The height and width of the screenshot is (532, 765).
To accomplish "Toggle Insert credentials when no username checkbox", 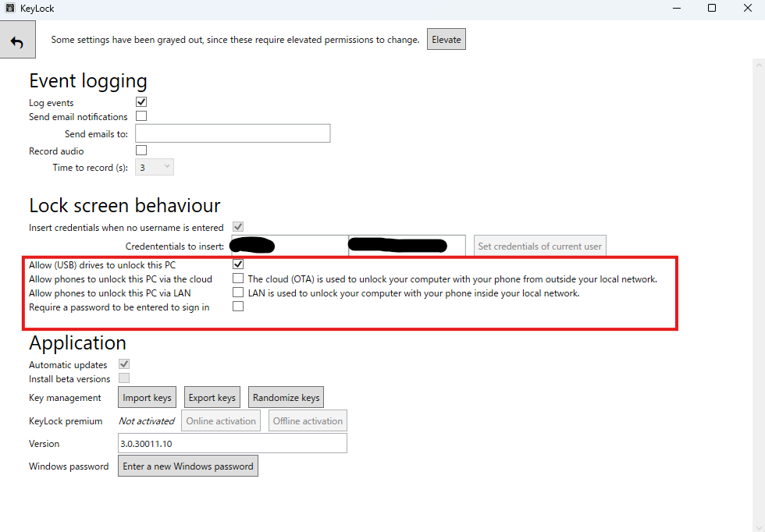I will pyautogui.click(x=238, y=227).
